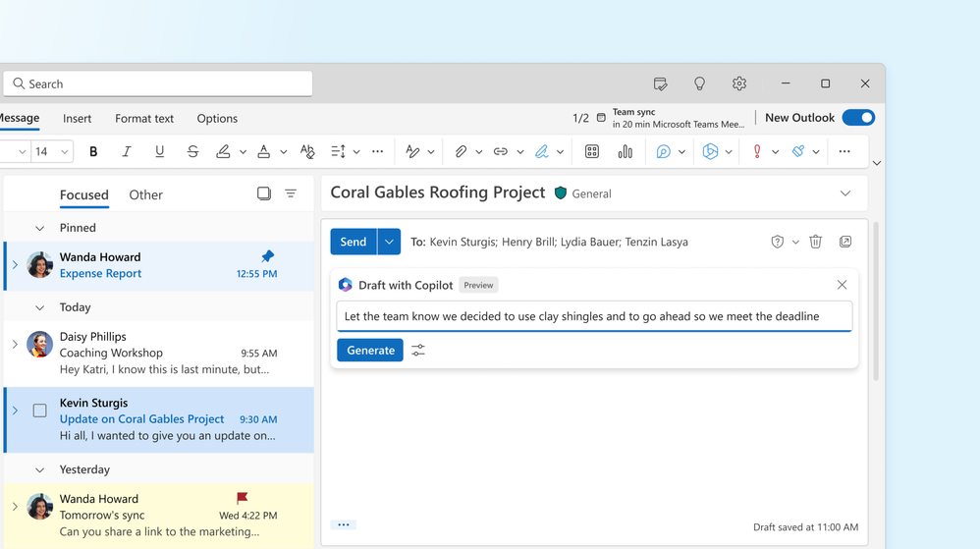This screenshot has width=980, height=549.
Task: Open more ribbon commands ellipsis
Action: [x=844, y=151]
